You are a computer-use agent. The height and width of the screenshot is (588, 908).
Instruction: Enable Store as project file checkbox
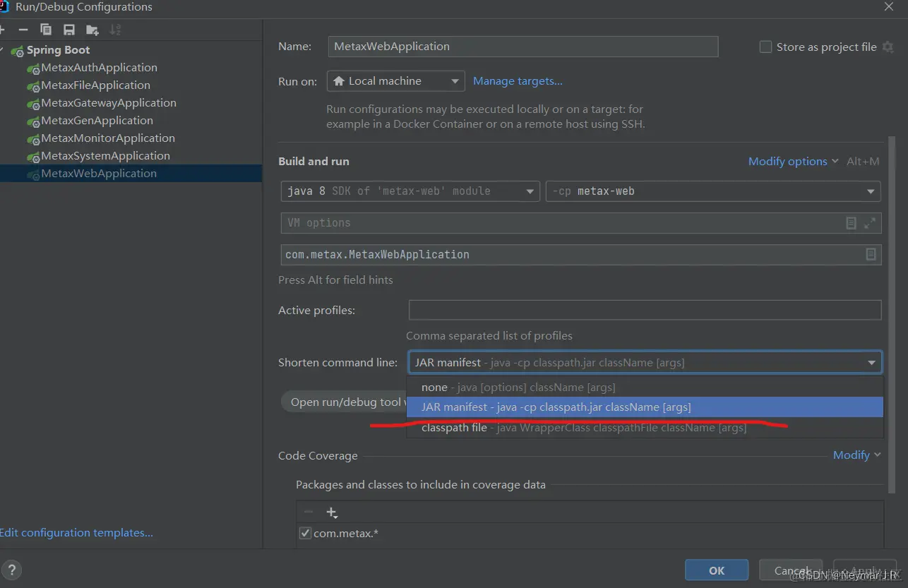(x=765, y=47)
